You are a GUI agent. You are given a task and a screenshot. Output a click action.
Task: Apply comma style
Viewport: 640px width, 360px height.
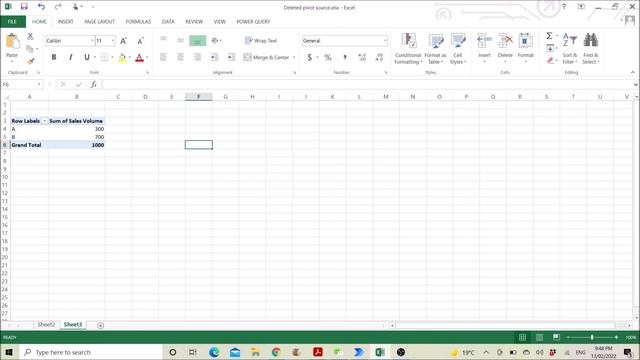point(345,58)
